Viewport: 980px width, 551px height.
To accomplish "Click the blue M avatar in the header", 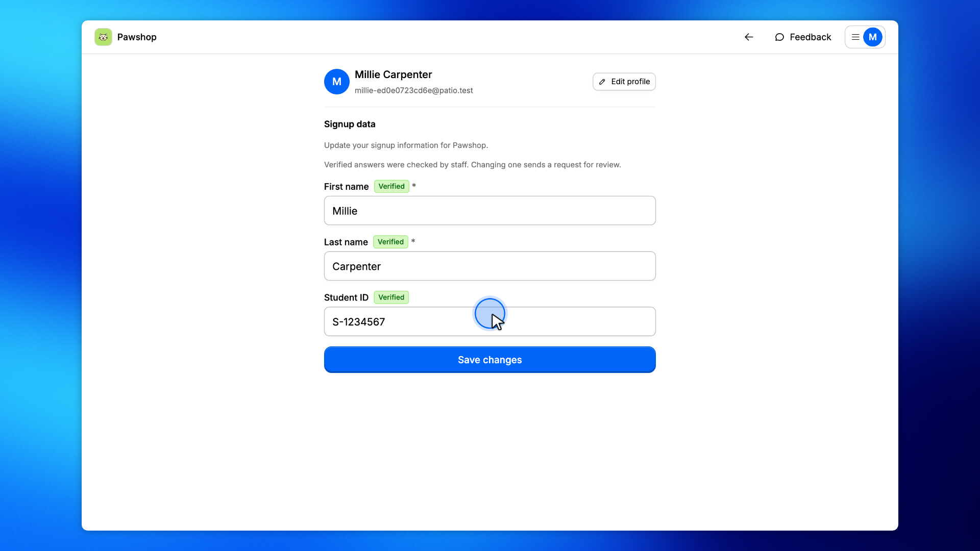I will 873,37.
